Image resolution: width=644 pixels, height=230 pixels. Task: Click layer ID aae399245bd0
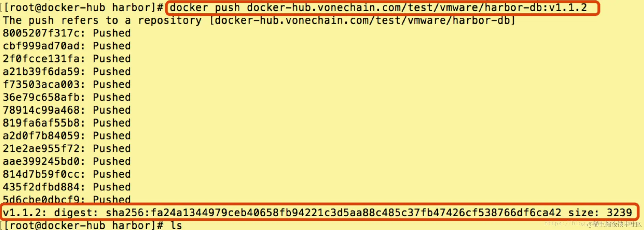pyautogui.click(x=43, y=162)
